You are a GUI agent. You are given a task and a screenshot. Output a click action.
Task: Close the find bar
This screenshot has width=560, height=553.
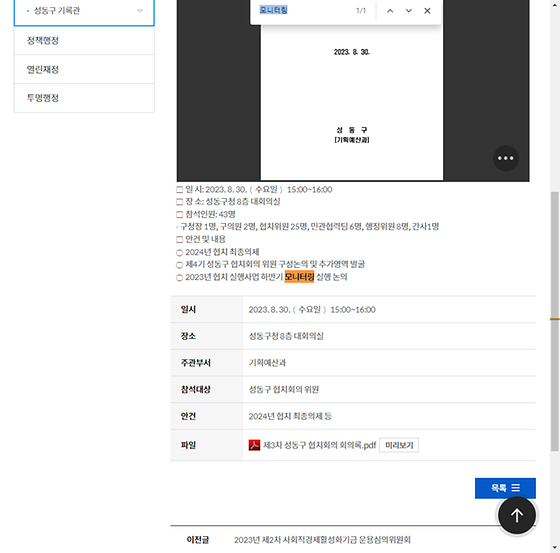427,11
